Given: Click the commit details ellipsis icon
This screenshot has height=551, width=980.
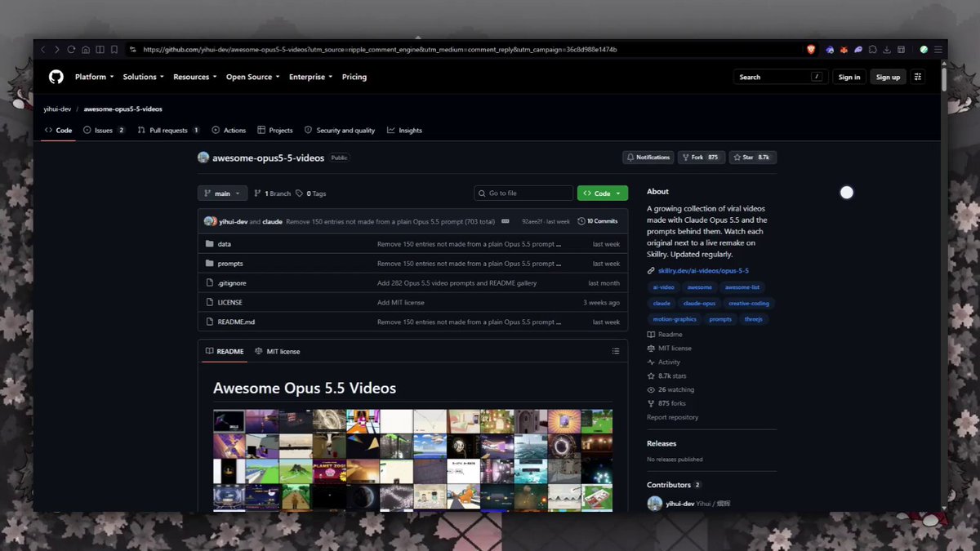Looking at the screenshot, I should (x=506, y=221).
